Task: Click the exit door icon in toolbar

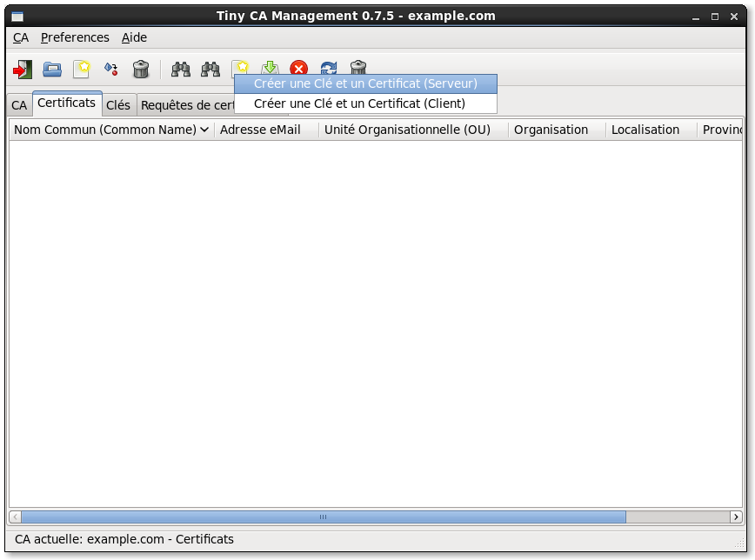Action: (23, 69)
